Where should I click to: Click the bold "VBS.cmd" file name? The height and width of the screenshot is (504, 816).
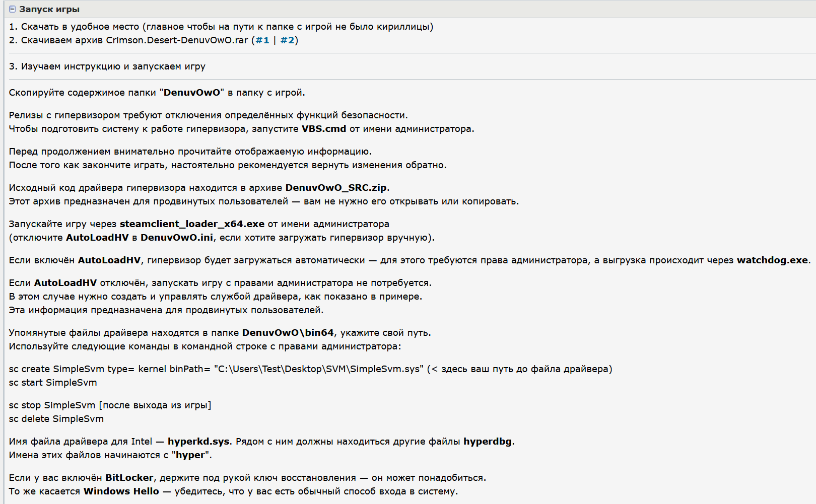(x=323, y=129)
